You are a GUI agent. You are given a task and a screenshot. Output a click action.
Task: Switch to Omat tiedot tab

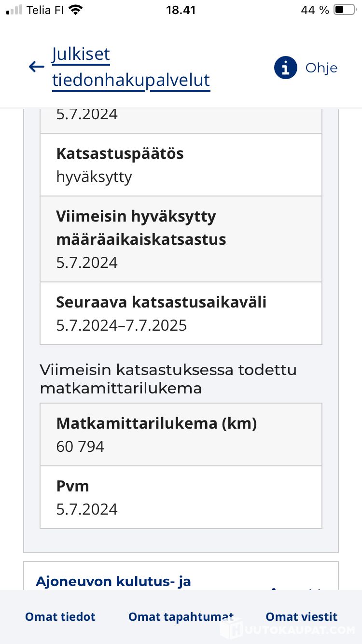[60, 616]
